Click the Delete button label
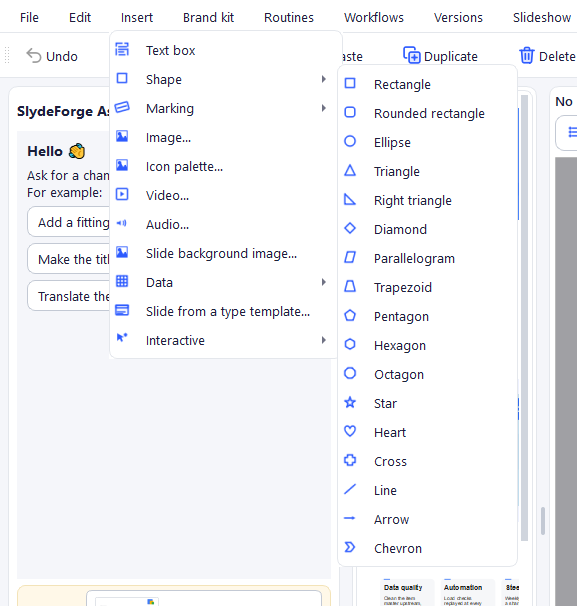This screenshot has width=577, height=606. (x=557, y=56)
